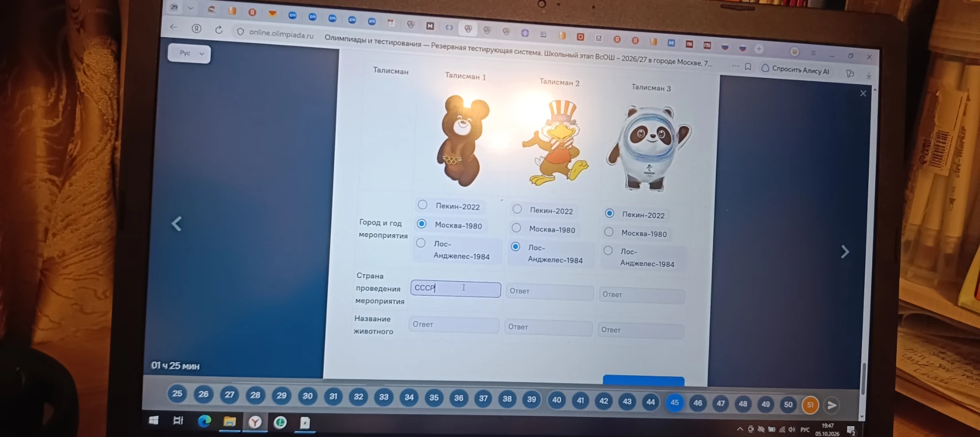This screenshot has height=437, width=980.
Task: Jump to question 30 in the navigator
Action: 308,396
